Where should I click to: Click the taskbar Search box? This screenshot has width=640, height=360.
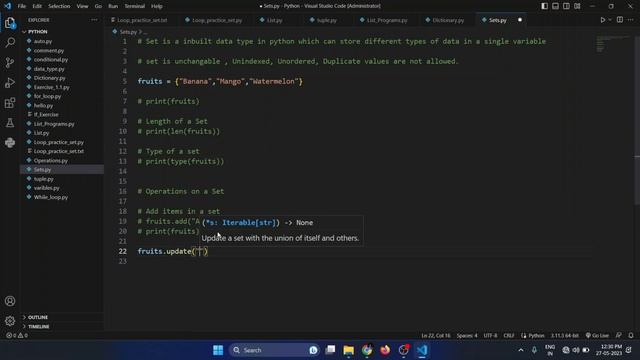pyautogui.click(x=274, y=350)
